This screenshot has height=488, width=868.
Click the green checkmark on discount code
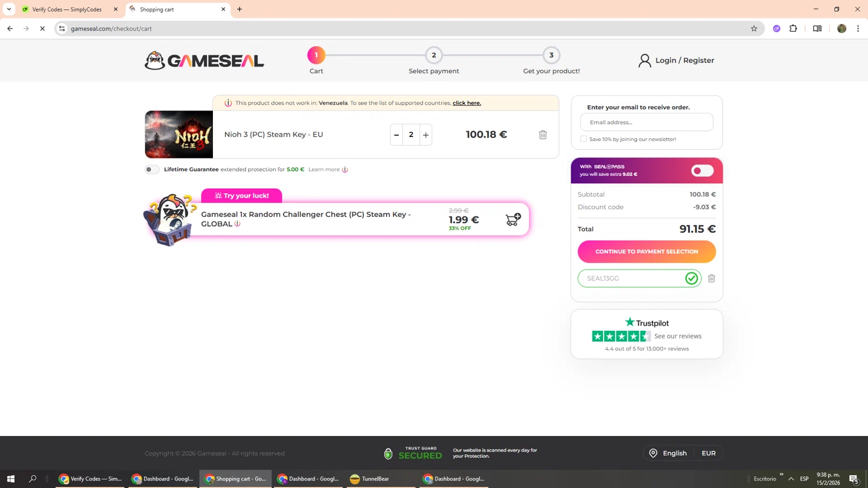coord(692,278)
